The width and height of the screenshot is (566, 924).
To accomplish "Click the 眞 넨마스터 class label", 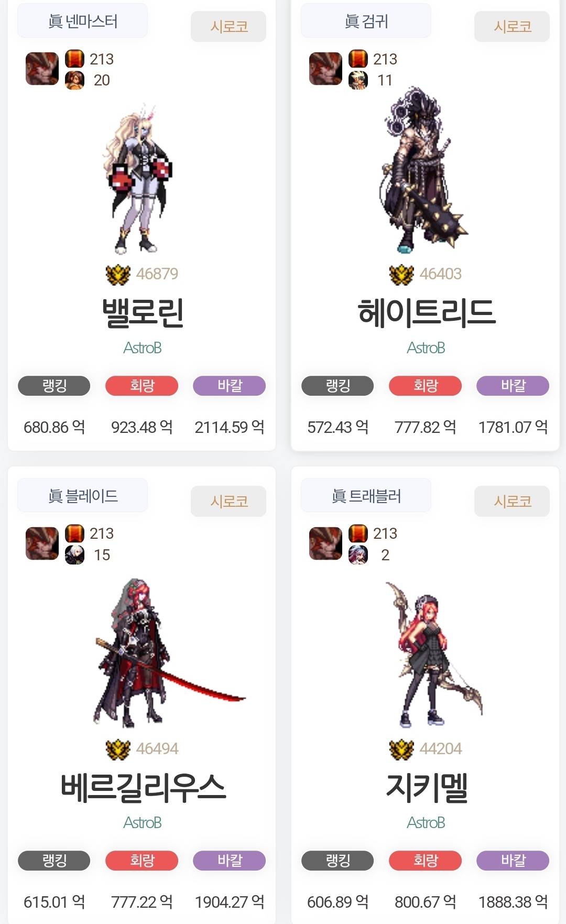I will click(83, 21).
